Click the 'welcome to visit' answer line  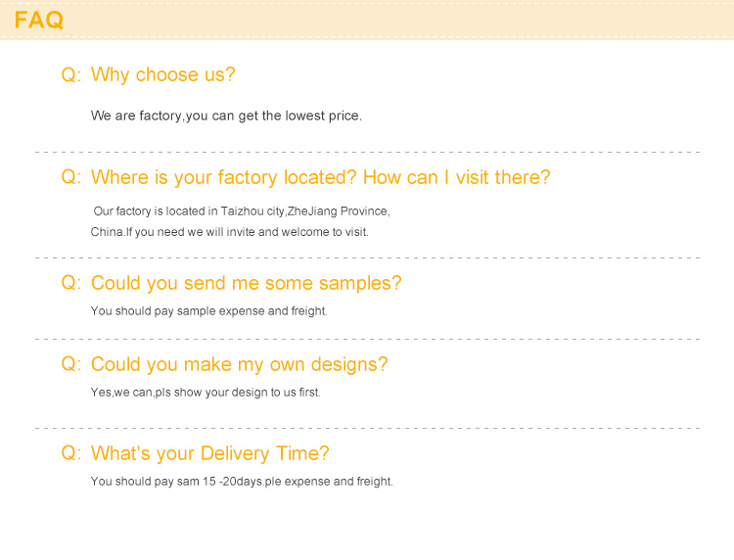click(x=229, y=232)
